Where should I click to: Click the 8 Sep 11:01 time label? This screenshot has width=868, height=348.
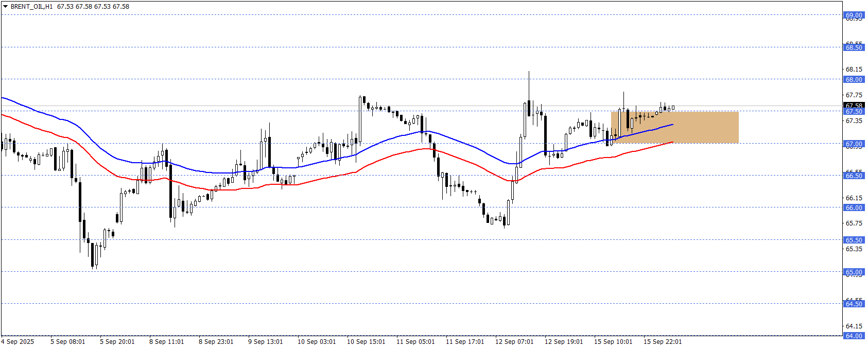pyautogui.click(x=166, y=341)
